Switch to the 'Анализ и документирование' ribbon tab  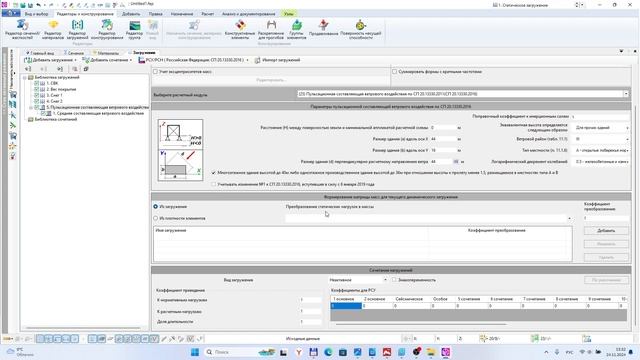tap(249, 14)
